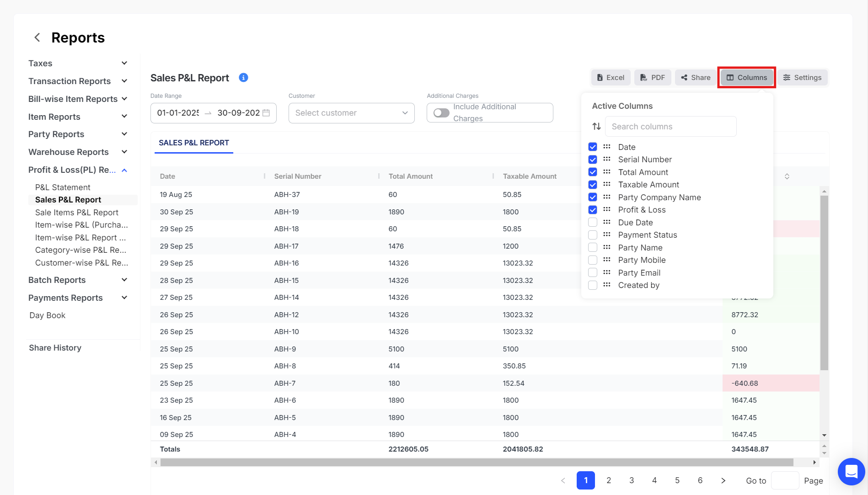Enable the Payment Status column checkbox
This screenshot has height=495, width=868.
pyautogui.click(x=593, y=235)
